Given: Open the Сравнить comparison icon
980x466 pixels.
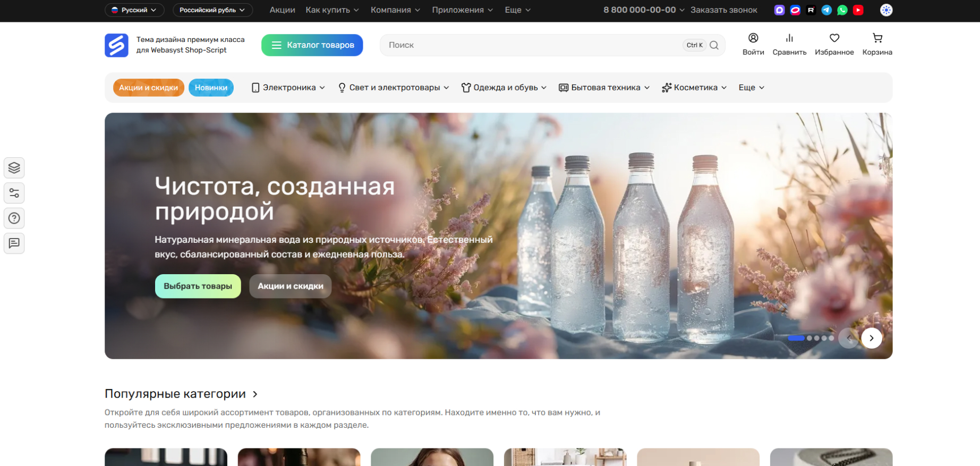Looking at the screenshot, I should [789, 39].
